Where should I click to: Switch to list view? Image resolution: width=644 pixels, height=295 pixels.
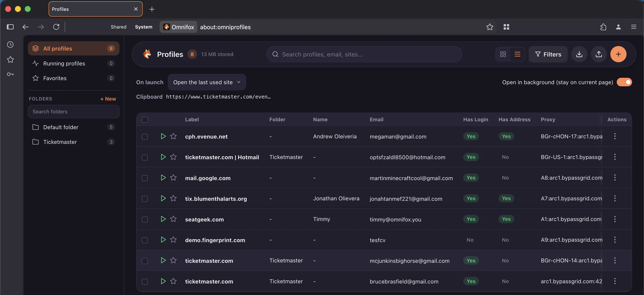tap(517, 54)
